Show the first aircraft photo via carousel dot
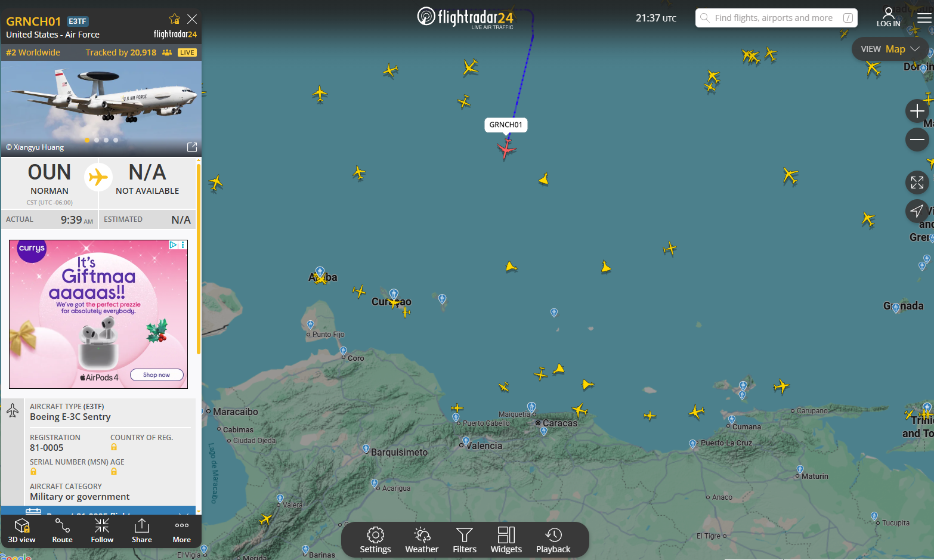The height and width of the screenshot is (560, 934). [x=87, y=140]
